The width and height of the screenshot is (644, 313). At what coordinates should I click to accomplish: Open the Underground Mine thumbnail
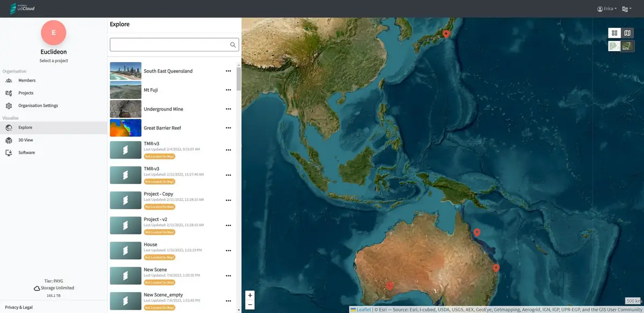126,109
